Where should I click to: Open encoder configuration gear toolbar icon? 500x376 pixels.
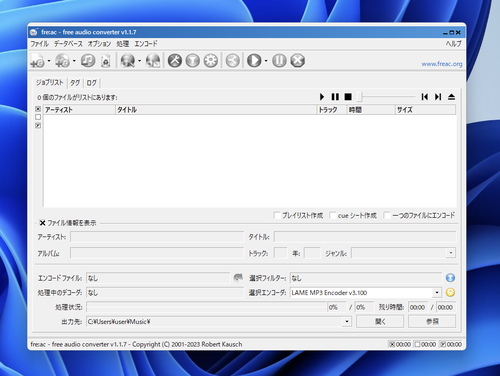click(211, 61)
